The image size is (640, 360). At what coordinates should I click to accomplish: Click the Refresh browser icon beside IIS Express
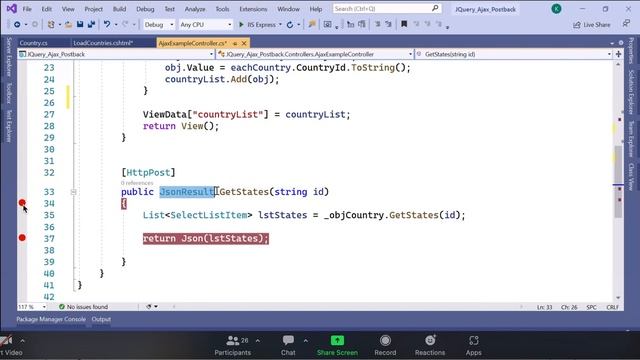pos(290,25)
